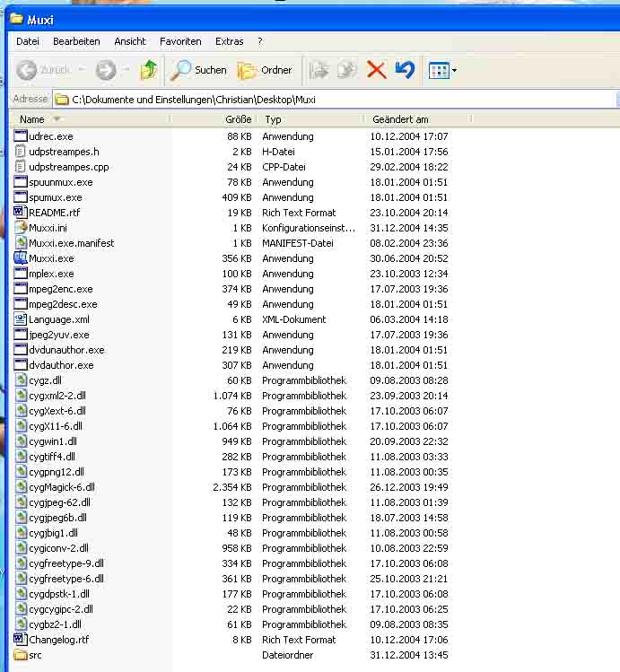Viewport: 620px width, 672px height.
Task: Click the blue undo arrow icon
Action: click(405, 70)
